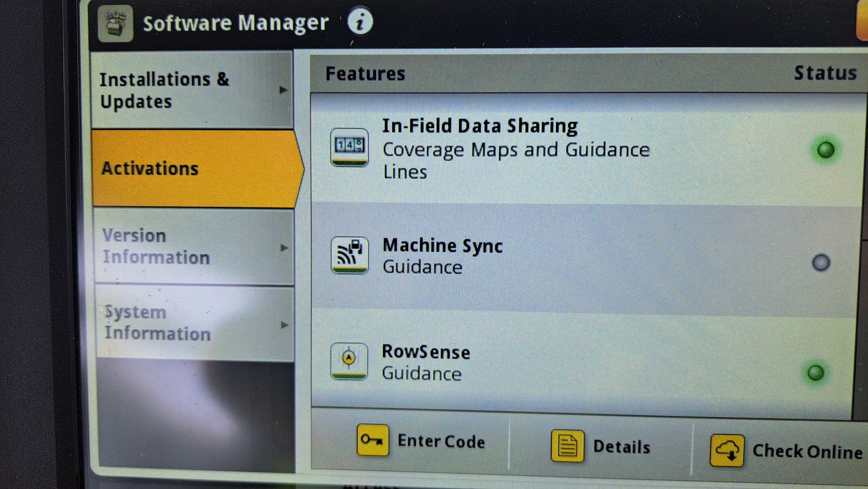
Task: Open the Version Information tab
Action: point(195,246)
